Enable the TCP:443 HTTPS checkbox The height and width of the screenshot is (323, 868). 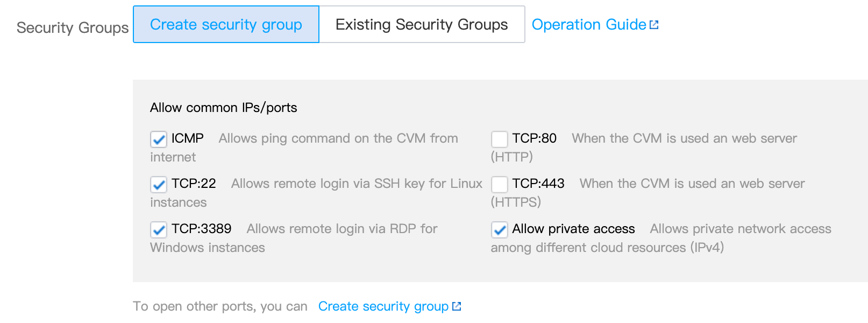[500, 185]
